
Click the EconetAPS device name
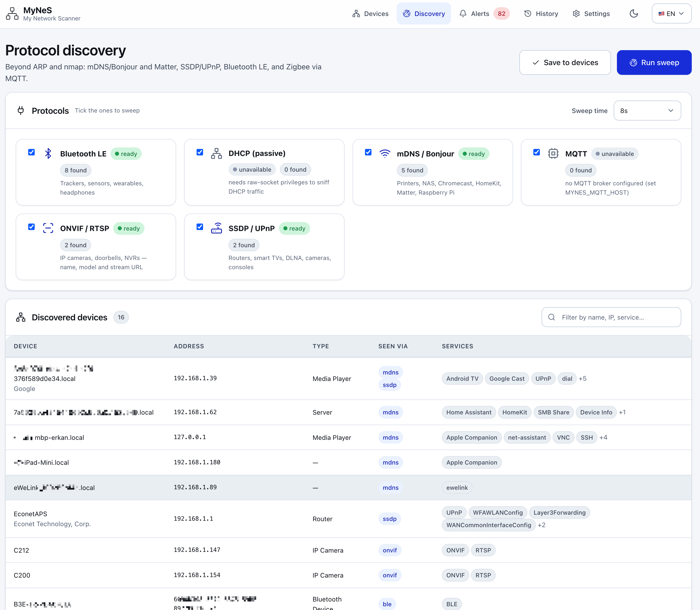click(x=30, y=514)
